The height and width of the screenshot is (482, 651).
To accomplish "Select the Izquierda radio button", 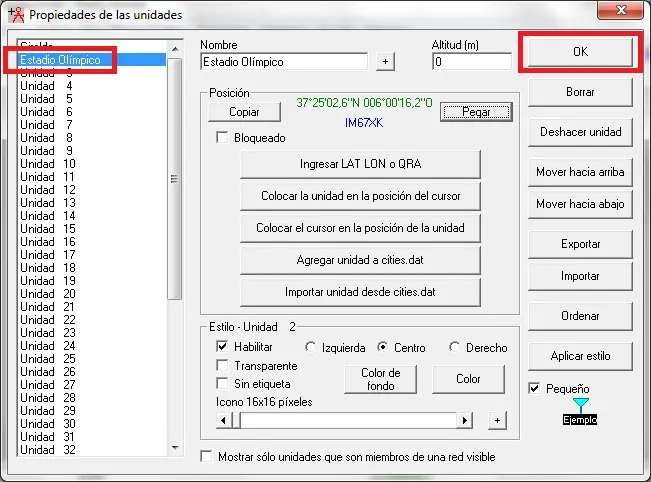I will (310, 347).
